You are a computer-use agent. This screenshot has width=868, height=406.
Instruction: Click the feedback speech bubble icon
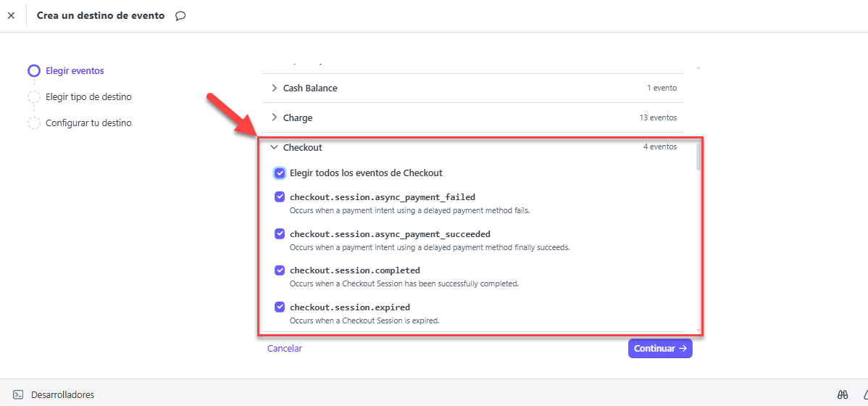(180, 16)
